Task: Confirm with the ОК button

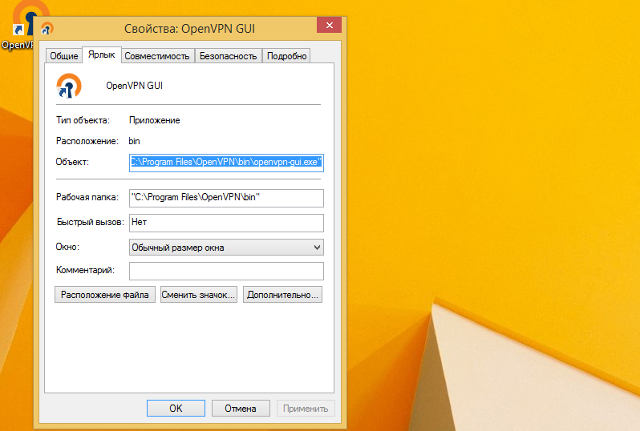Action: (x=176, y=409)
